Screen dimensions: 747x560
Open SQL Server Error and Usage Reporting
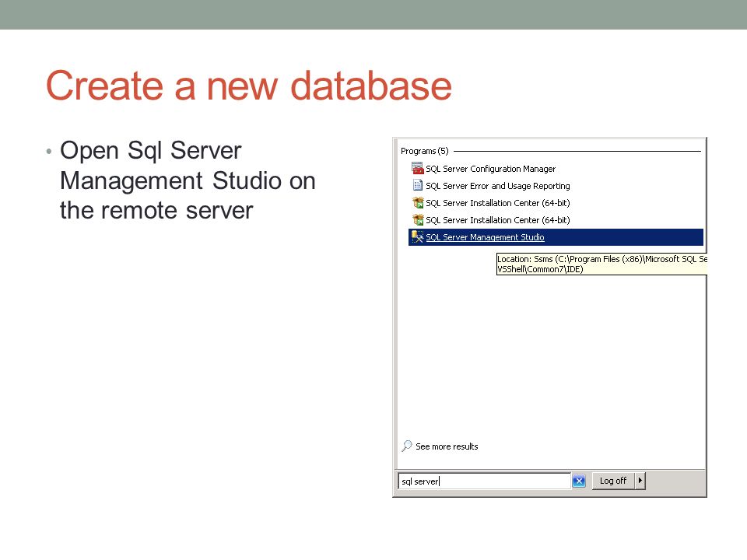498,186
